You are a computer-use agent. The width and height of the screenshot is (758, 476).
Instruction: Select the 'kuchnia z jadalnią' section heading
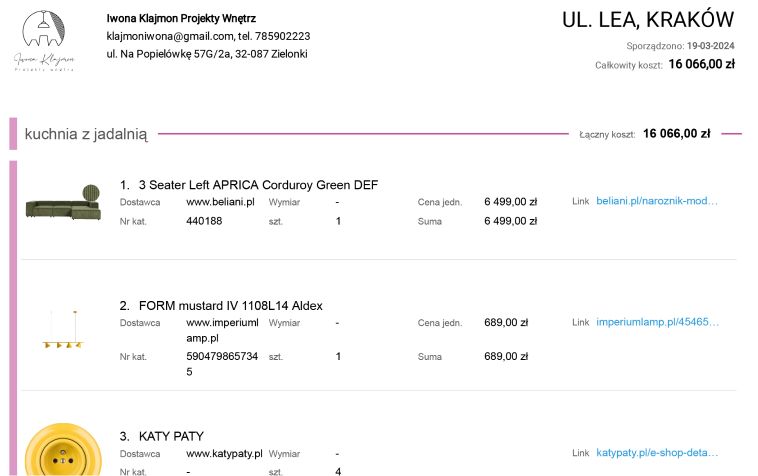click(x=86, y=134)
